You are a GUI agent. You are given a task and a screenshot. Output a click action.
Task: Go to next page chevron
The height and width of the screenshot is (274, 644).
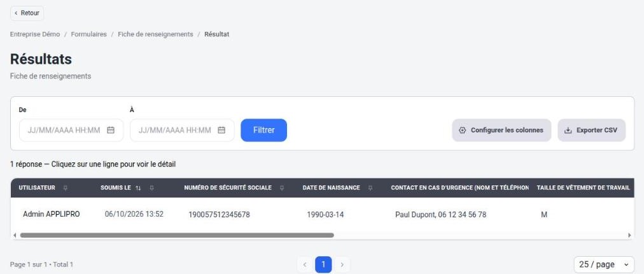[x=342, y=264]
